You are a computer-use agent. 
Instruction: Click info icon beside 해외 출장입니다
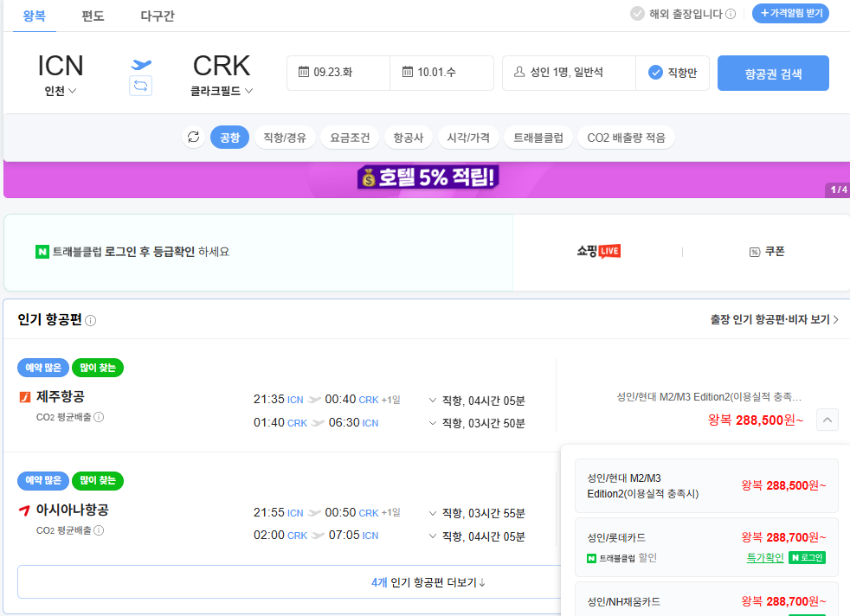coord(731,14)
